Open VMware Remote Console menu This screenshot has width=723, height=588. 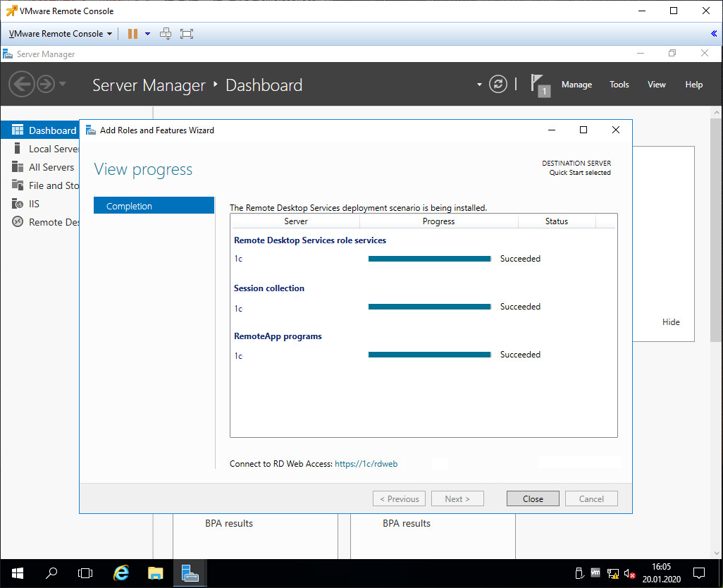click(61, 34)
